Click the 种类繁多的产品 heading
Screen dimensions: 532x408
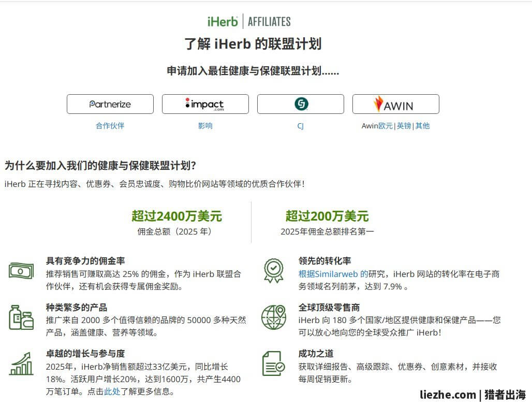[77, 308]
